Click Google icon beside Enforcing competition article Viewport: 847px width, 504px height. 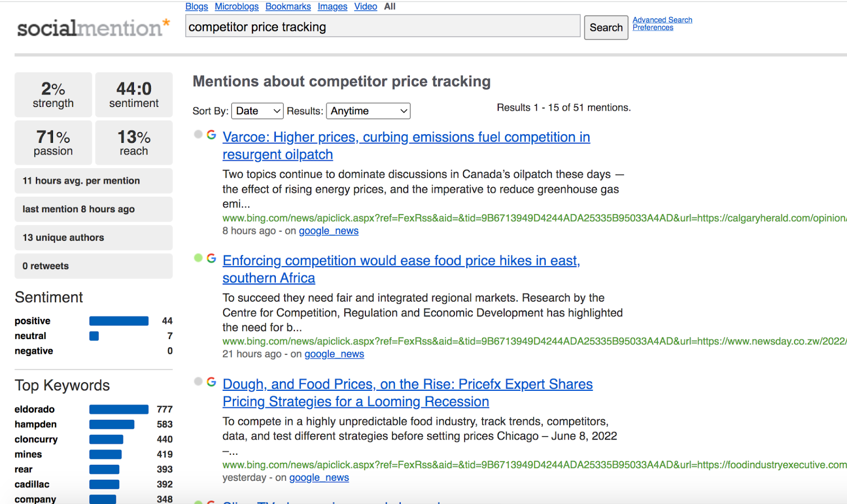point(211,258)
